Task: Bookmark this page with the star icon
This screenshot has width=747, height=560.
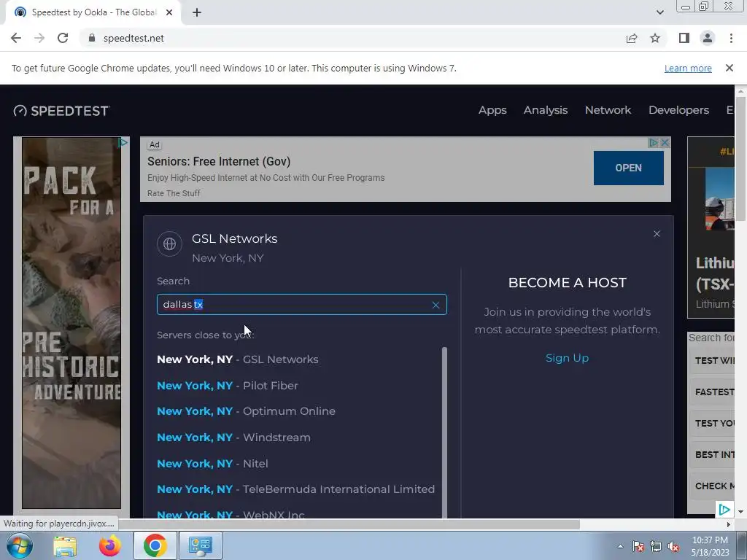Action: click(655, 38)
